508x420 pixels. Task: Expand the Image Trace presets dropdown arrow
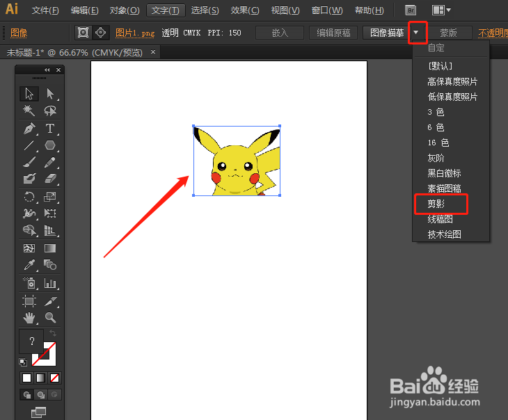[416, 33]
